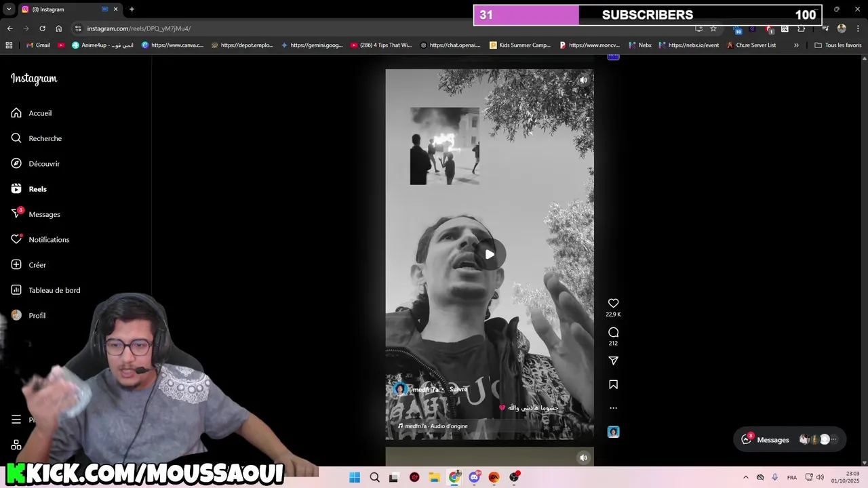This screenshot has width=868, height=488.
Task: Open volume control in the system tray
Action: [820, 477]
